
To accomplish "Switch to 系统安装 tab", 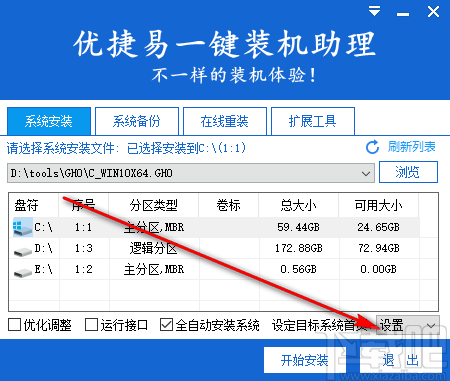I will click(x=49, y=121).
